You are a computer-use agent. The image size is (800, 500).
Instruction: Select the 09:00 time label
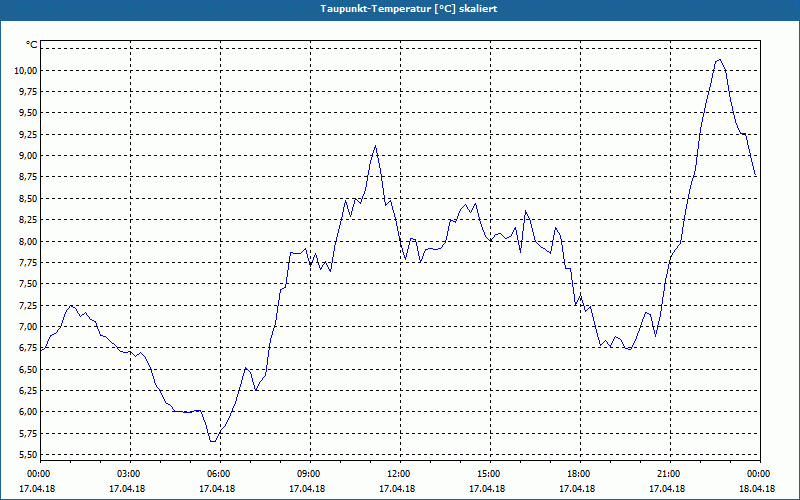[310, 474]
